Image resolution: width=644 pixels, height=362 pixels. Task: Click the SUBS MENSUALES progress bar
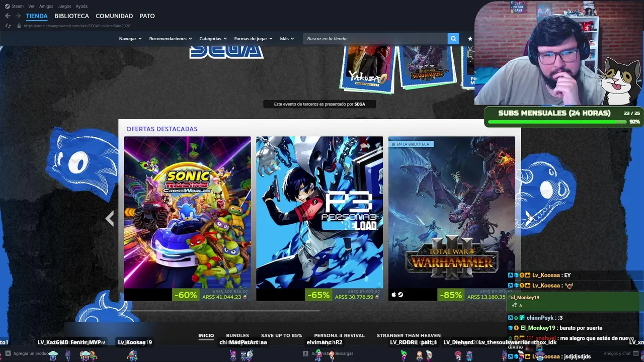(557, 122)
